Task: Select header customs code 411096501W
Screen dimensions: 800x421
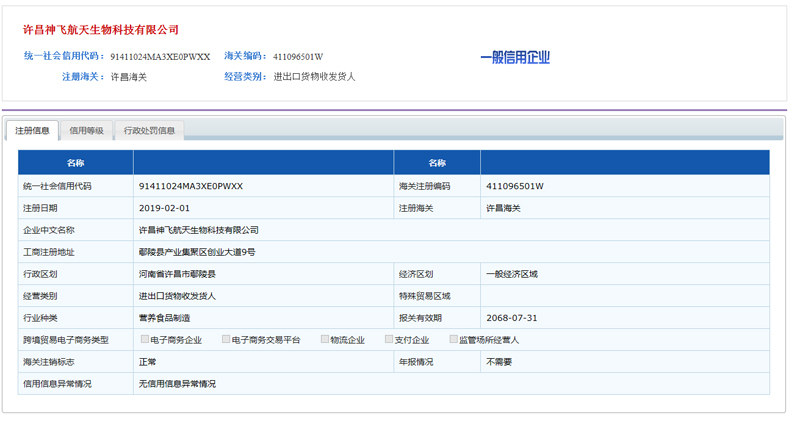Action: point(298,57)
